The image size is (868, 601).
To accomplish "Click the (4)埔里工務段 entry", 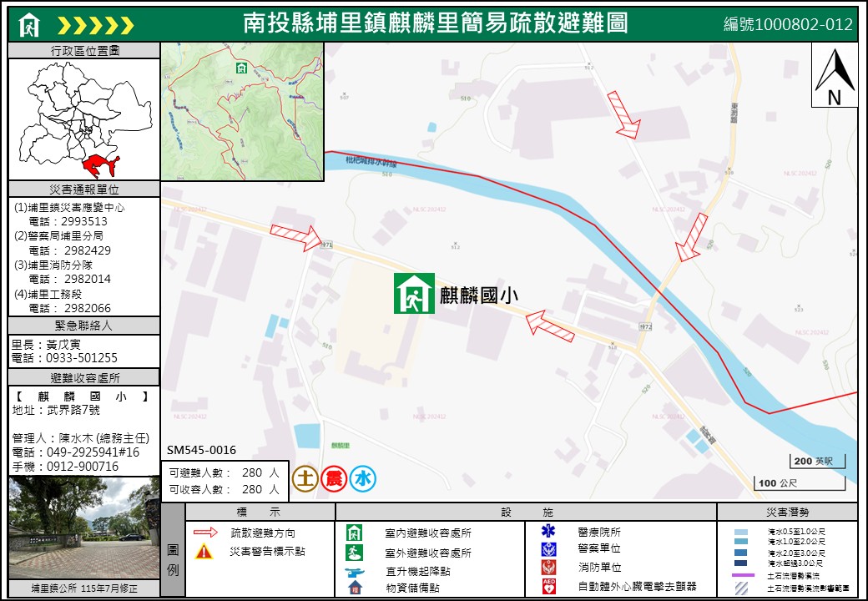I will click(x=48, y=294).
